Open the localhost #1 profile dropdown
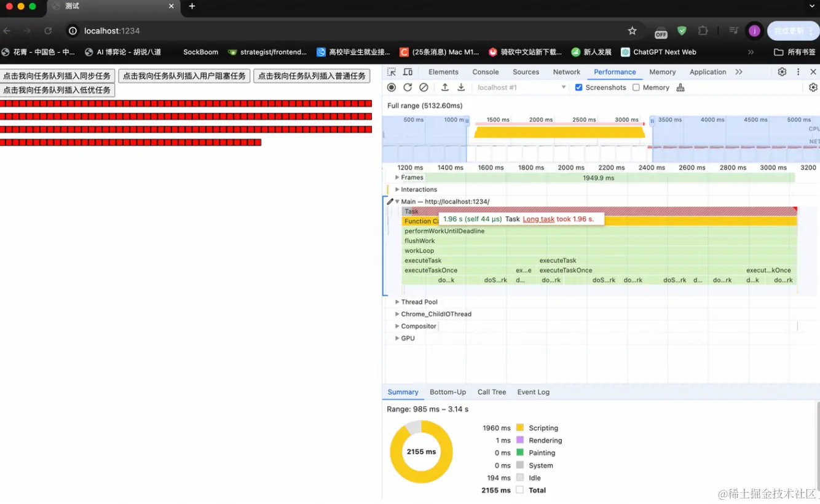 click(521, 87)
